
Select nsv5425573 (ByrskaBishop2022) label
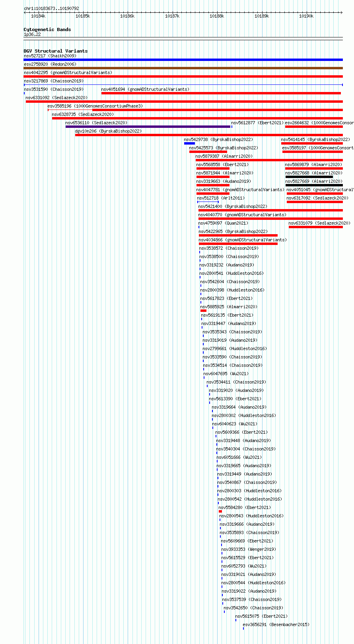(x=224, y=148)
